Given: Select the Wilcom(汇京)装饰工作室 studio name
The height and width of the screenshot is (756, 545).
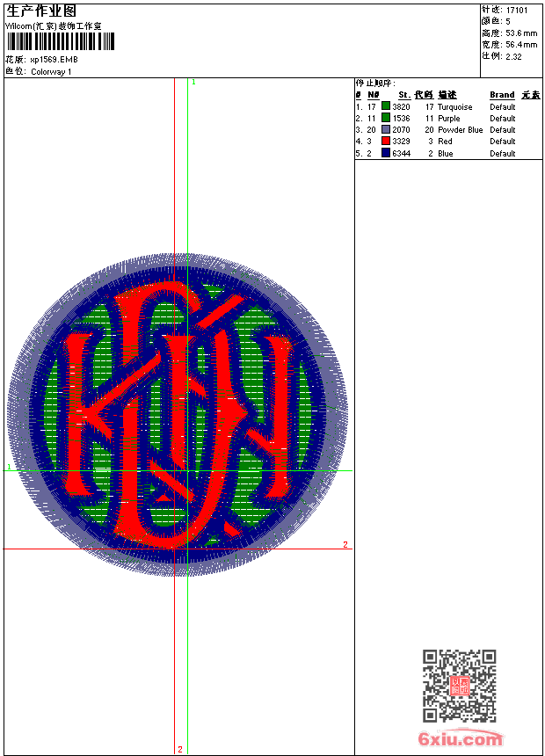Looking at the screenshot, I should click(54, 26).
